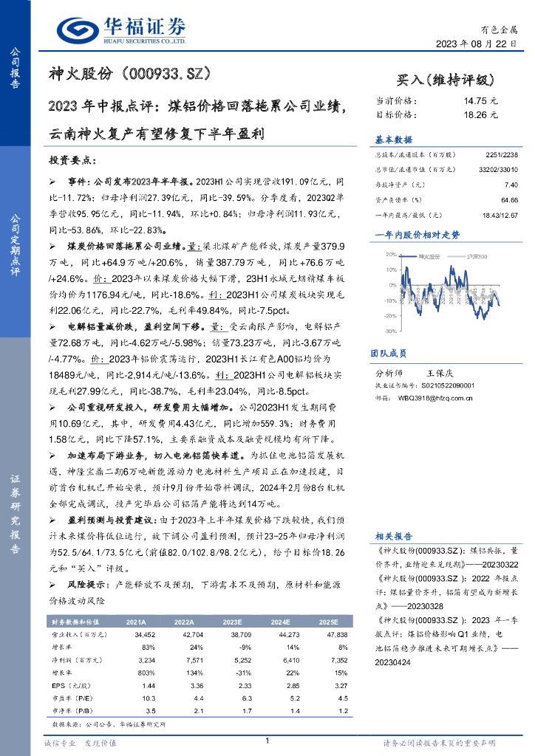Image resolution: width=535 pixels, height=756 pixels.
Task: Click the footer disclaimer 请务必阅读报告末页的重要声明
Action: coord(440,743)
